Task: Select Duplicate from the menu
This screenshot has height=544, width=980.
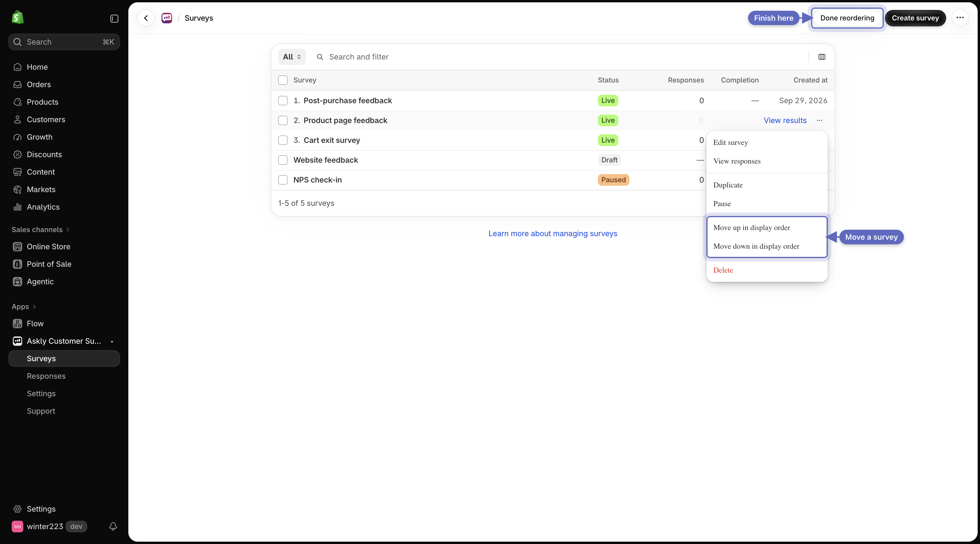Action: (766, 185)
